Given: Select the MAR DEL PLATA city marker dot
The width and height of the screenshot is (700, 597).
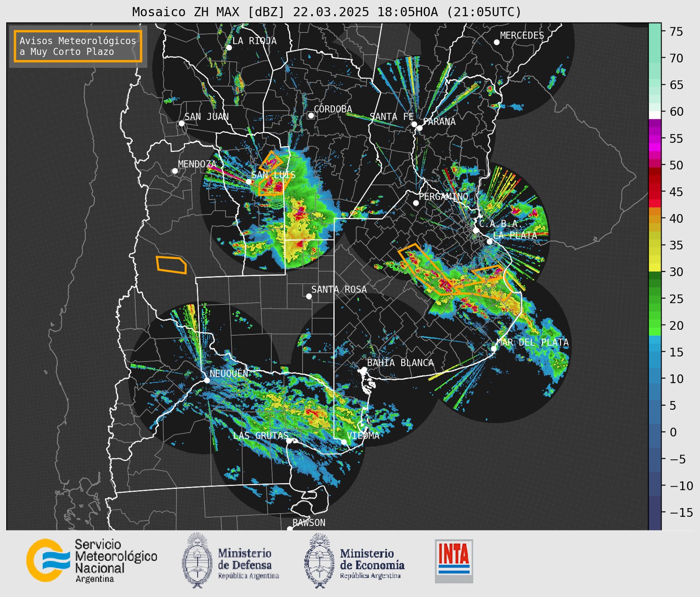Looking at the screenshot, I should click(x=494, y=348).
